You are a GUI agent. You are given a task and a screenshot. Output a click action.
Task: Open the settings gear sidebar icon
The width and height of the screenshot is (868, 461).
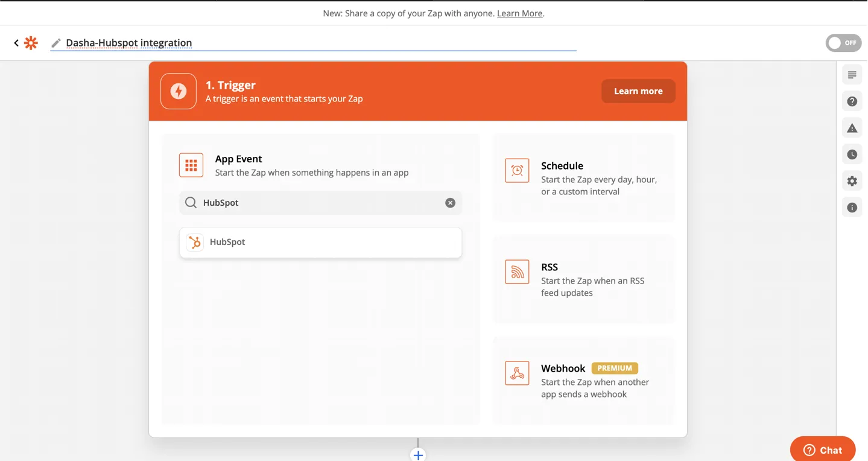point(852,181)
